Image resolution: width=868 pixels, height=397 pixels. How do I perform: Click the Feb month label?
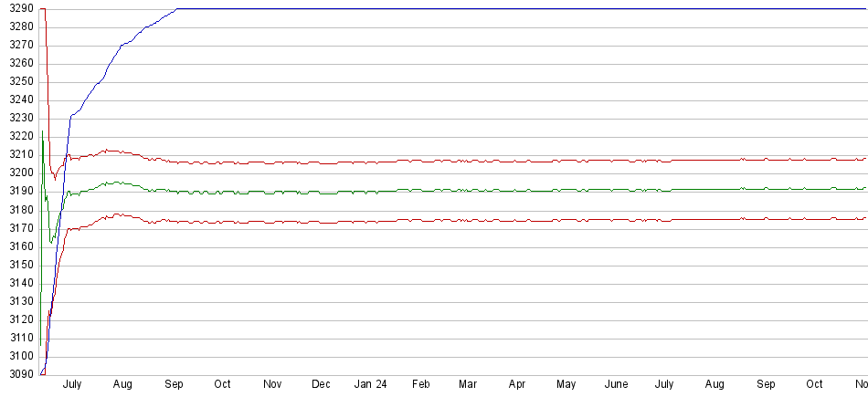(x=420, y=385)
